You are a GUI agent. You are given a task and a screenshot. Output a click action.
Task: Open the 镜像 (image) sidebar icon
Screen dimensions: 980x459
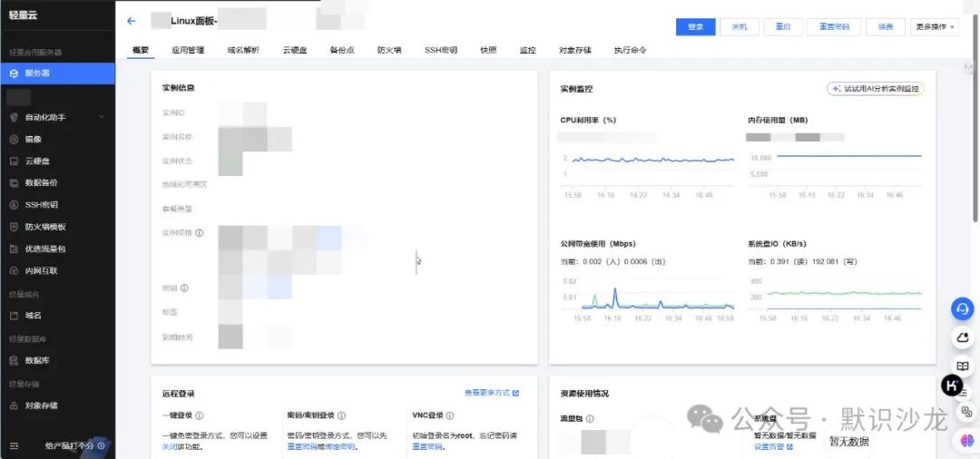click(x=14, y=139)
